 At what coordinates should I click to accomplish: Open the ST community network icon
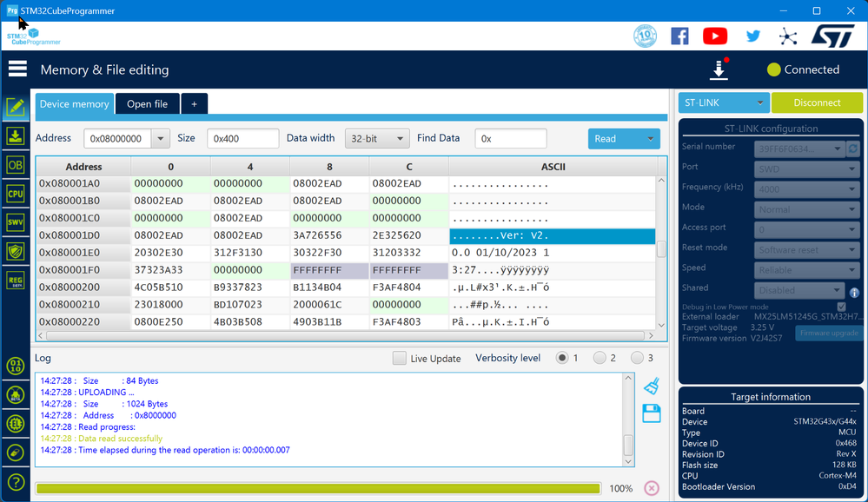coord(788,36)
